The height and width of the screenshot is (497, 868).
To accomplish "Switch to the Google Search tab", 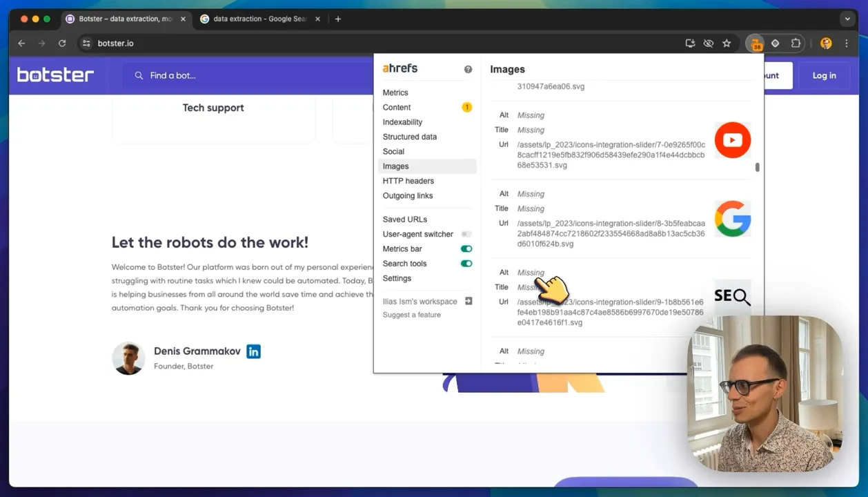I will tap(259, 19).
